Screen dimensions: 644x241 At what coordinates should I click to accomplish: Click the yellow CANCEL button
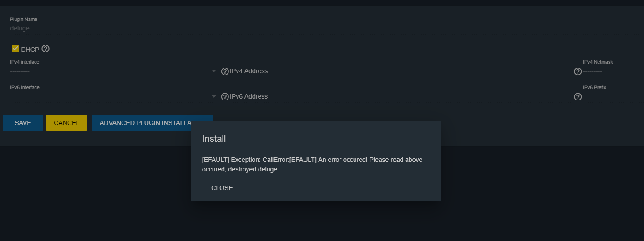[x=66, y=123]
